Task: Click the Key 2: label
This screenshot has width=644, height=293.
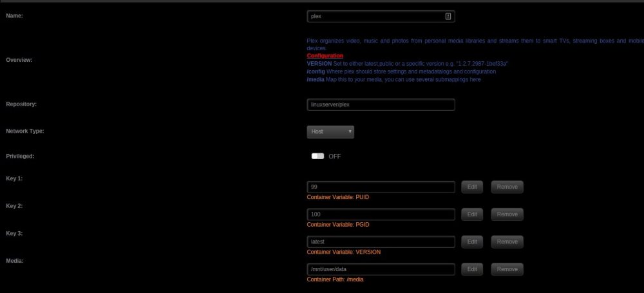Action: pos(14,206)
